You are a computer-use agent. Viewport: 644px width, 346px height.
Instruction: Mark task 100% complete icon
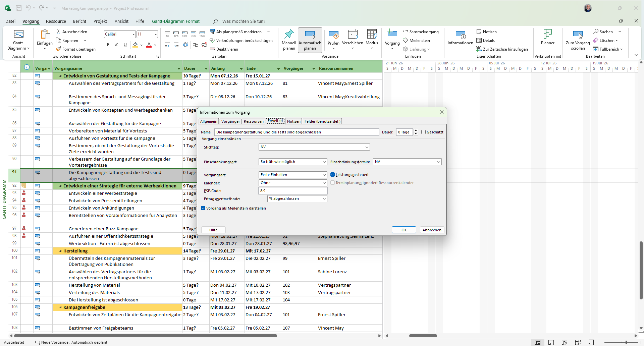point(202,34)
